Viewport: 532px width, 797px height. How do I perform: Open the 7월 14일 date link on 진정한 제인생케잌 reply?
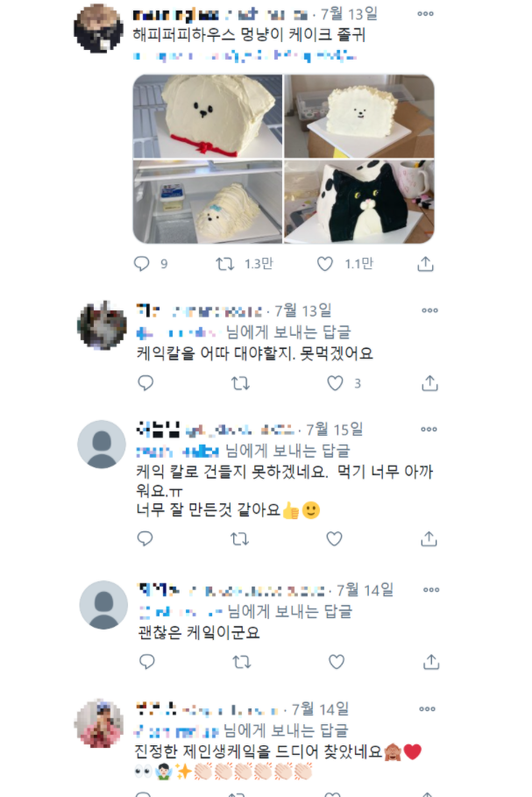click(x=320, y=708)
